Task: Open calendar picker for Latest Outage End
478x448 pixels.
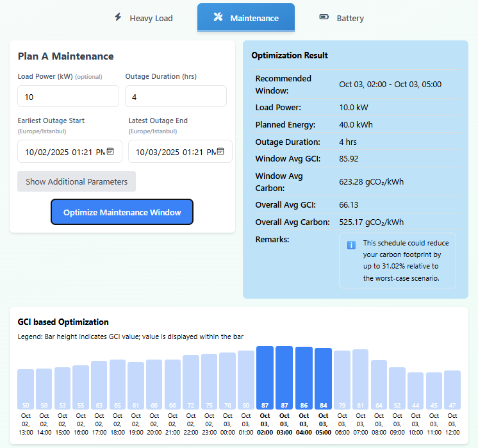Action: coord(220,152)
